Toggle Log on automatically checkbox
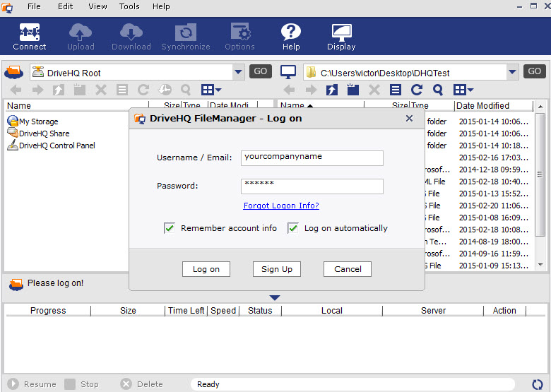551x392 pixels. point(293,228)
